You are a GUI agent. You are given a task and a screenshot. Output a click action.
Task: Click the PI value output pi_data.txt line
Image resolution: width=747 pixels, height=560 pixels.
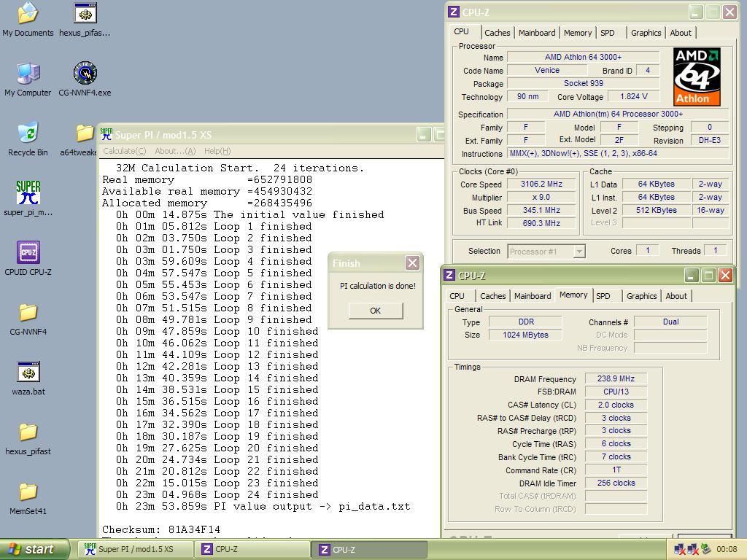click(x=263, y=506)
